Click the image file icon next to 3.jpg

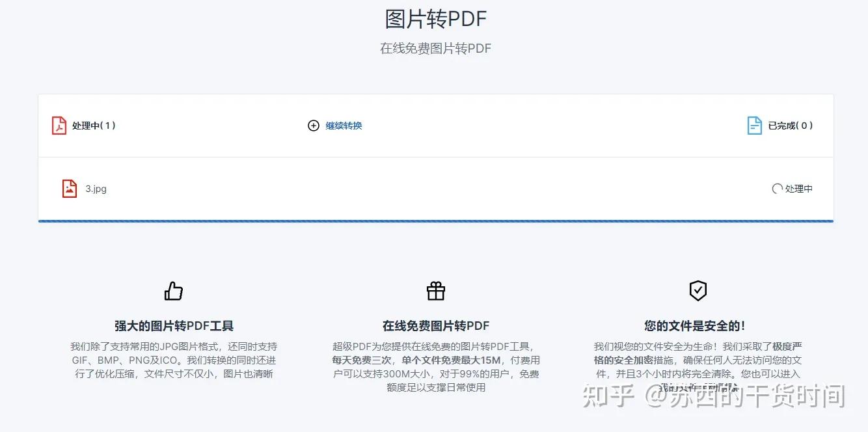tap(69, 188)
